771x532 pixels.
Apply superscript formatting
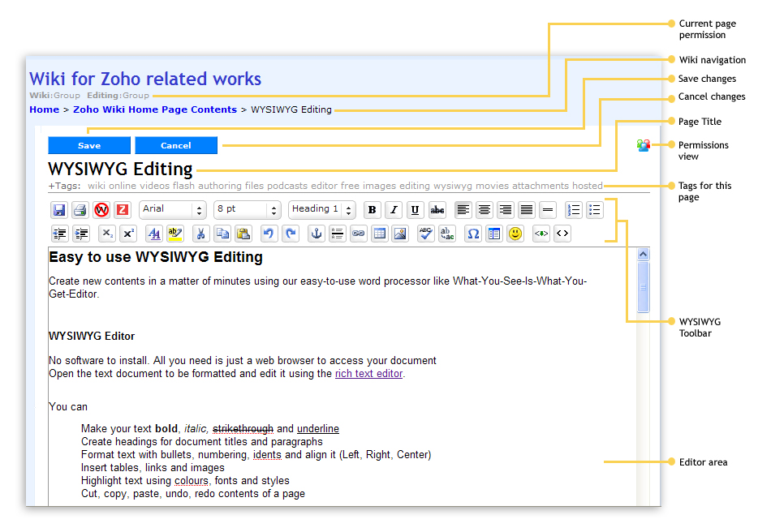pos(128,234)
